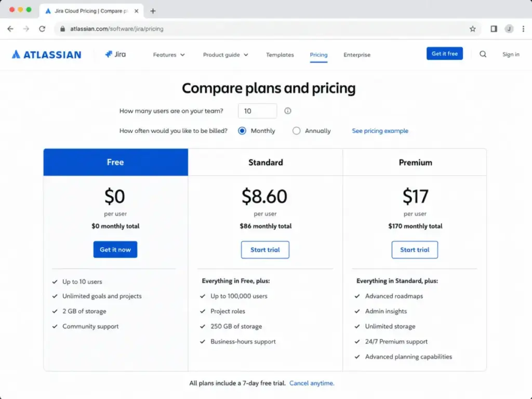Click the "Business-hours support" feature
The height and width of the screenshot is (399, 532).
pyautogui.click(x=243, y=342)
